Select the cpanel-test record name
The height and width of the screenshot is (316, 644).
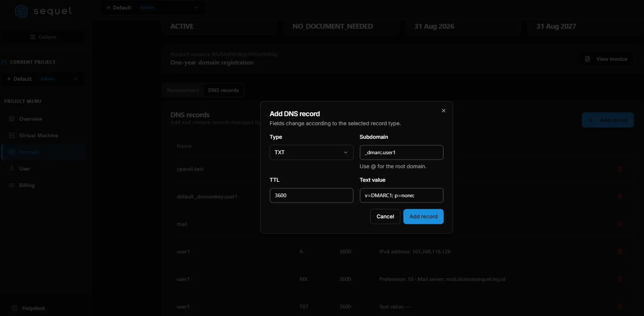point(190,169)
